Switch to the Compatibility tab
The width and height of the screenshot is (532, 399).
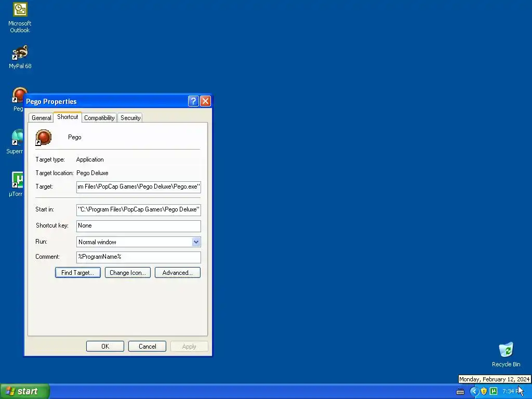coord(99,118)
